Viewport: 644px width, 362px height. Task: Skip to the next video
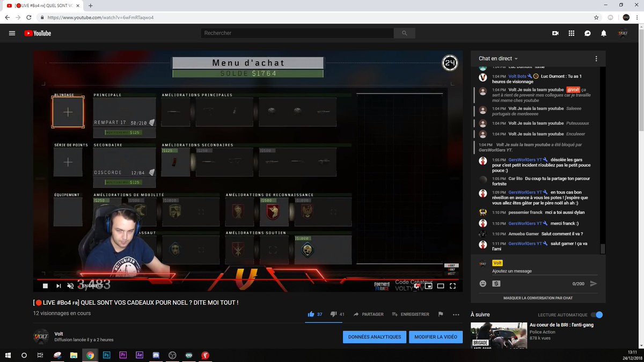(58, 286)
